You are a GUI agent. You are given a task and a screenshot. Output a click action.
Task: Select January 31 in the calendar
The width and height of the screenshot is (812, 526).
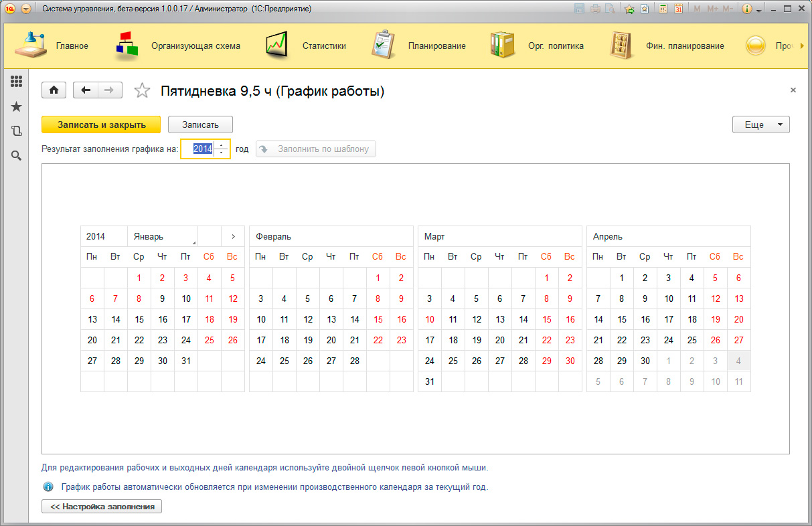pyautogui.click(x=186, y=361)
